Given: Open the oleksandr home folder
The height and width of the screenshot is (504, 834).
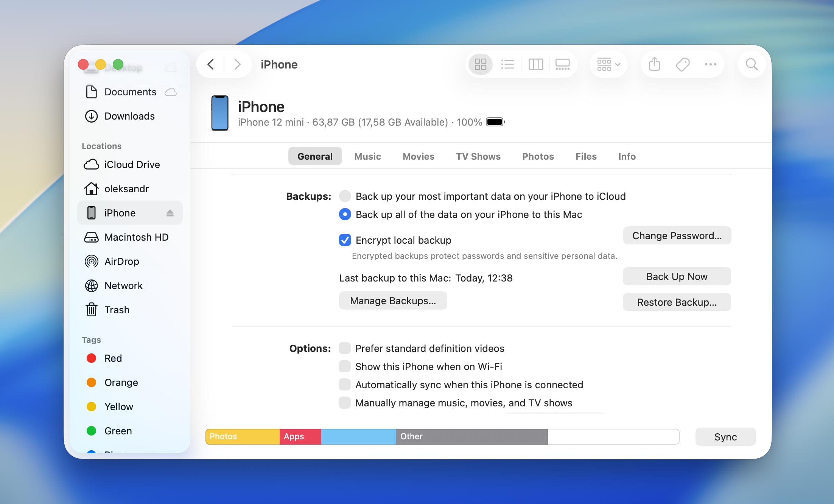Looking at the screenshot, I should pos(130,189).
